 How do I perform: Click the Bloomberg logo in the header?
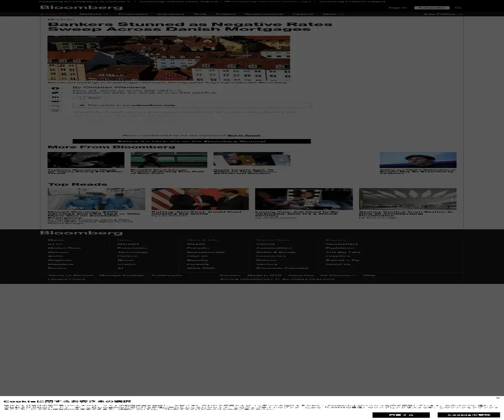click(81, 8)
